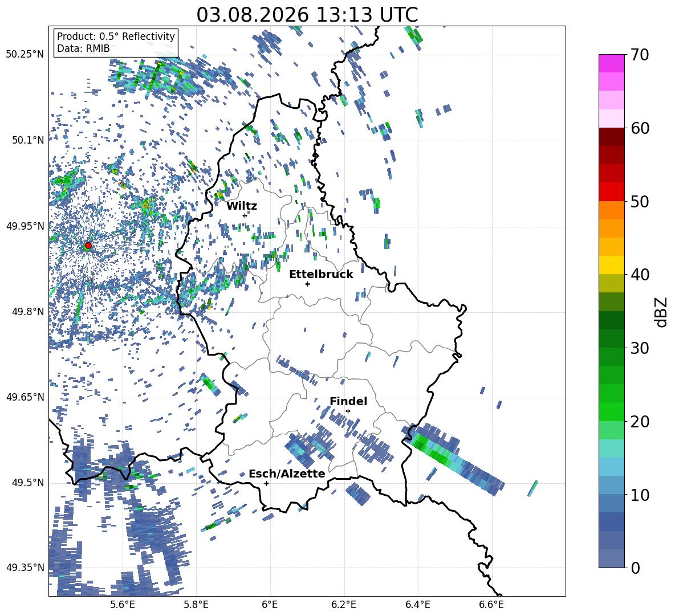Click the 49.95°N latitude tick label
Viewport: 675px width, 616px height.
pos(26,226)
